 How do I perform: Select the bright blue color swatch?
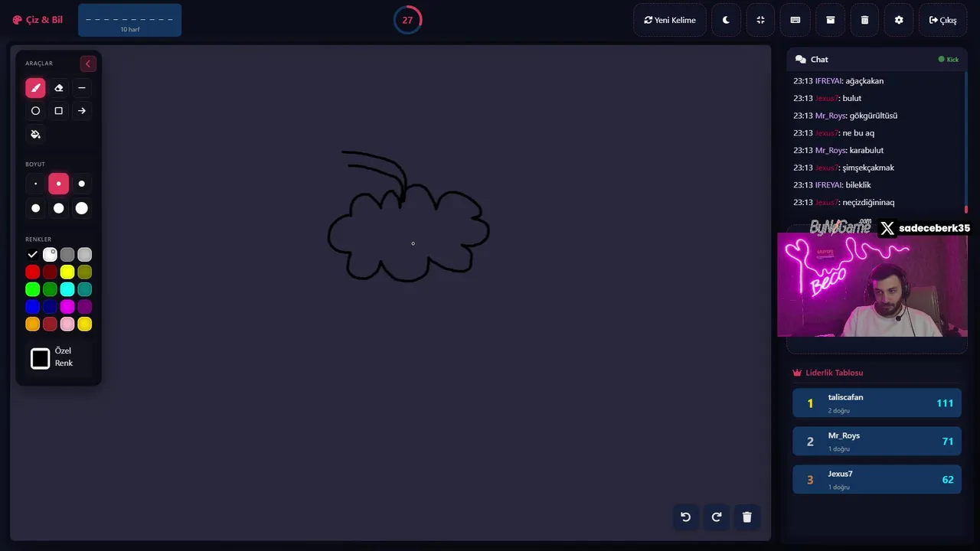[x=32, y=307]
